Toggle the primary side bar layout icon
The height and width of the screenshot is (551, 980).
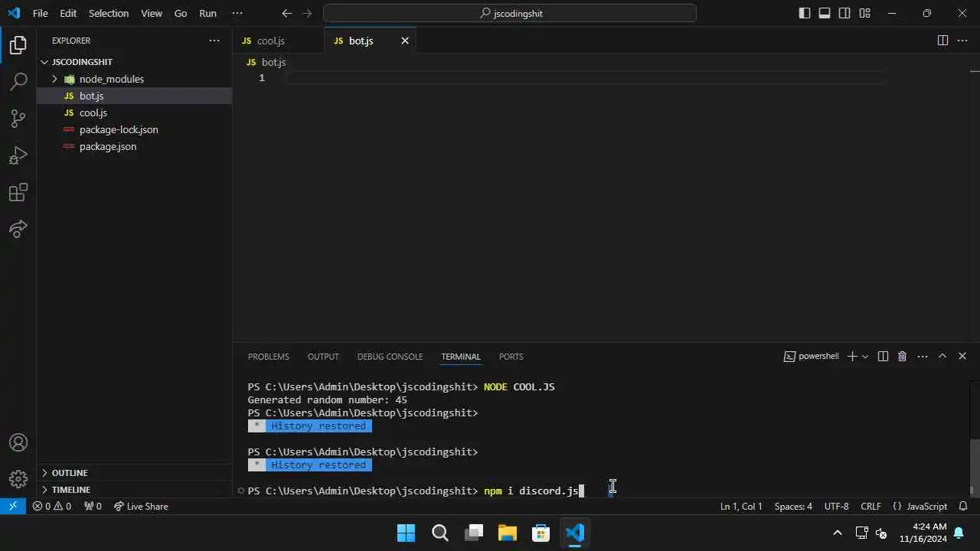(x=805, y=13)
